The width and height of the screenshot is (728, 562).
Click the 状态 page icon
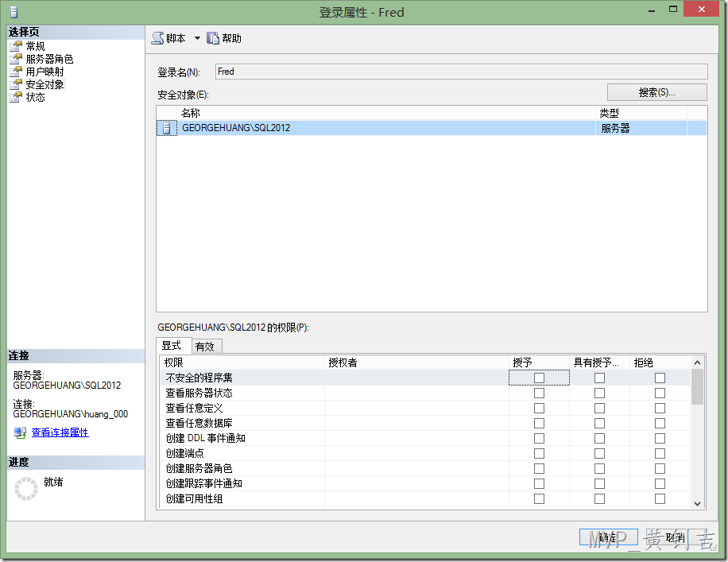click(x=16, y=97)
